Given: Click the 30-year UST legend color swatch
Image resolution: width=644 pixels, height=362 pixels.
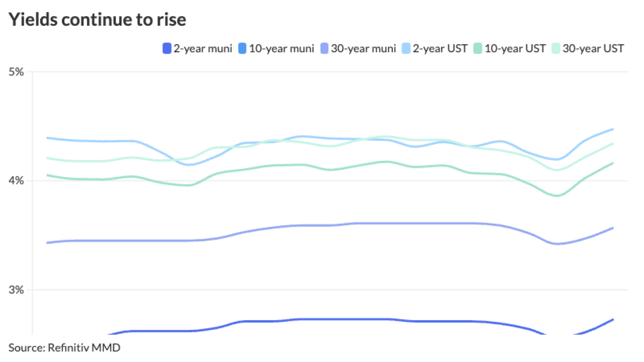Looking at the screenshot, I should [x=555, y=49].
